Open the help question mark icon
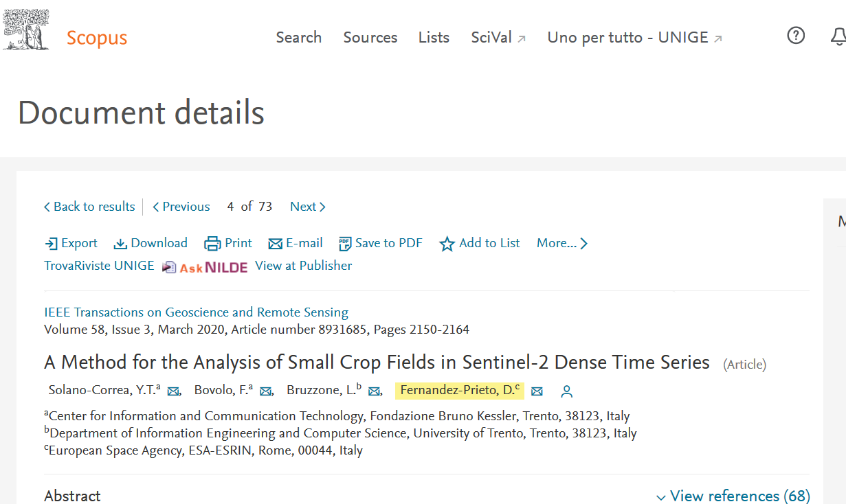This screenshot has width=846, height=504. pyautogui.click(x=796, y=36)
